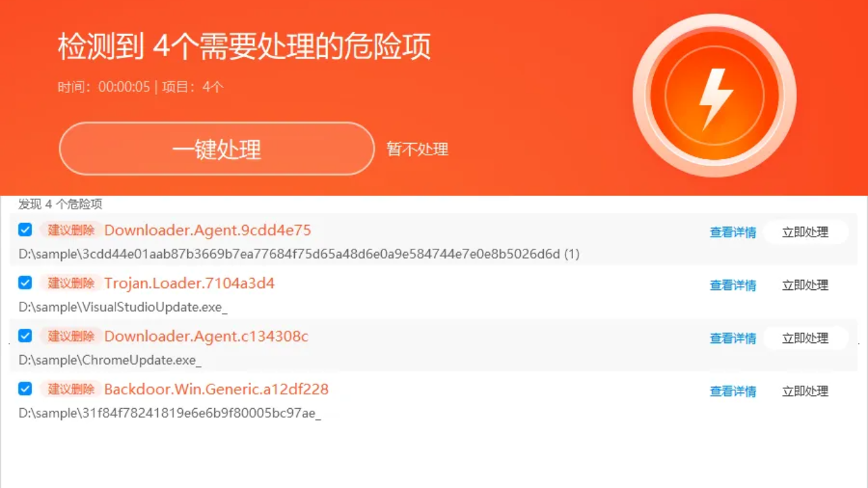Deselect the Backdoor.Win.Generic.a12df228 checkbox

tap(25, 388)
